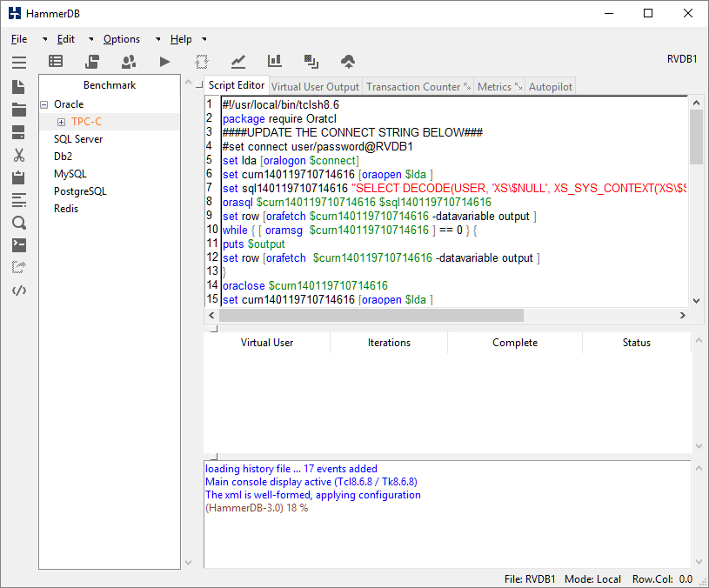Switch to the Script Editor tab
Screen dimensions: 709x588
click(237, 85)
